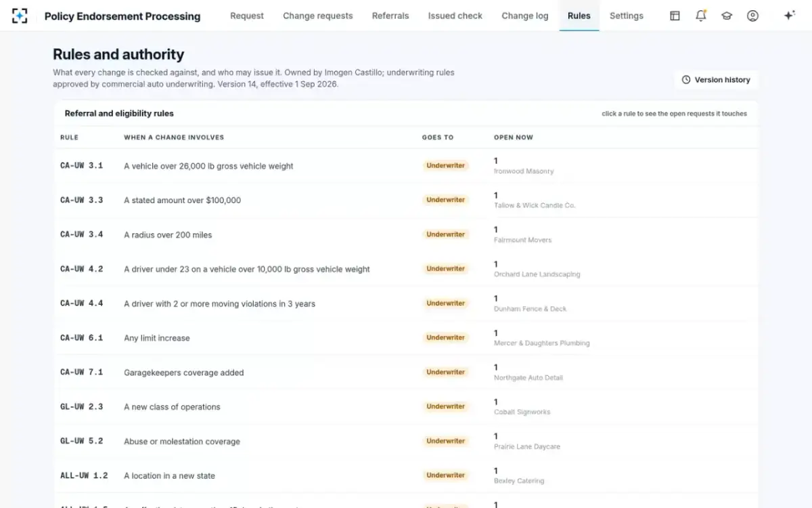The width and height of the screenshot is (812, 508).
Task: Click the "WHEN A CHANGE INVOLVES" column header
Action: pyautogui.click(x=174, y=137)
